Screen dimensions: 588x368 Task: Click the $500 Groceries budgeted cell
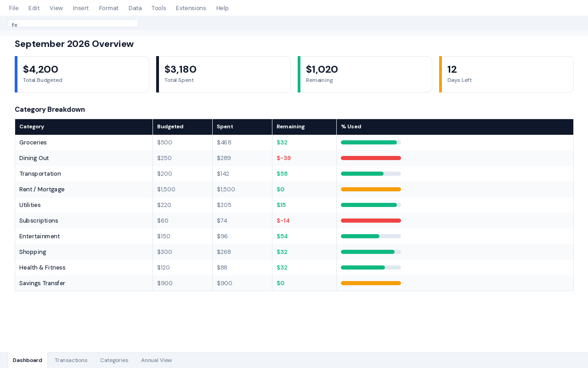(x=182, y=143)
